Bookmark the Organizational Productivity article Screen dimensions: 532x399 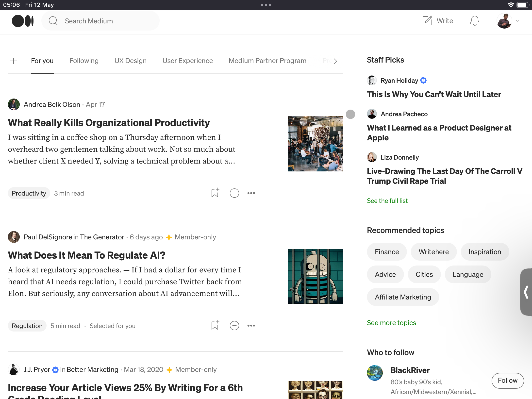coord(215,193)
